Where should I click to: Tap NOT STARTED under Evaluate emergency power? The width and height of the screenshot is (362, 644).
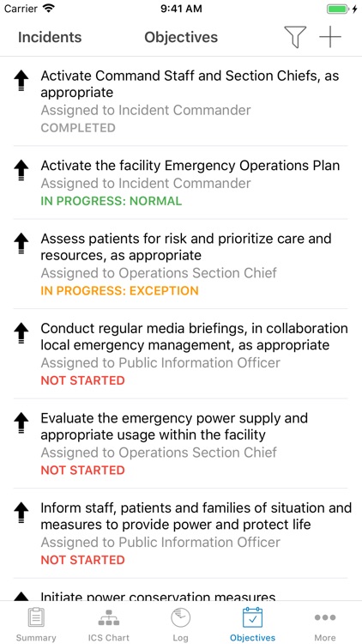click(x=82, y=470)
